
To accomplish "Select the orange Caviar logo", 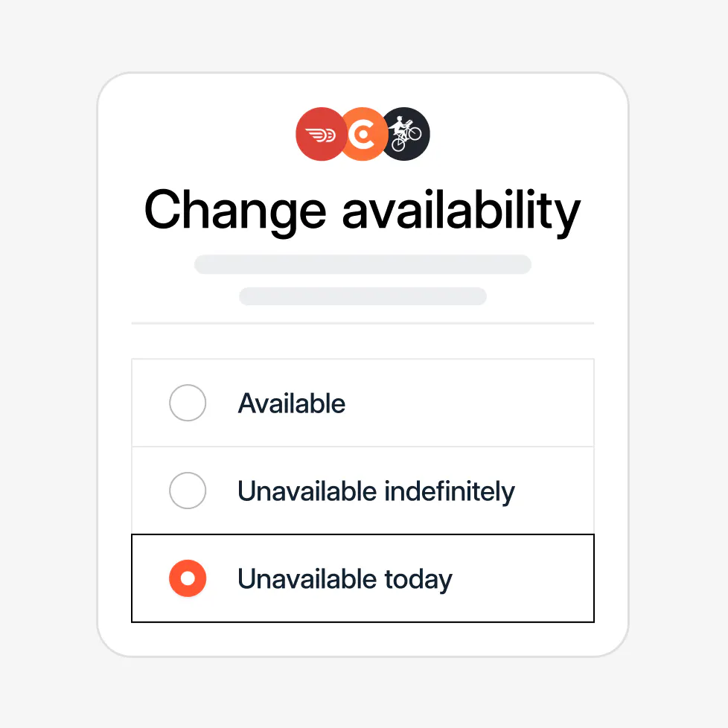I will pyautogui.click(x=364, y=132).
